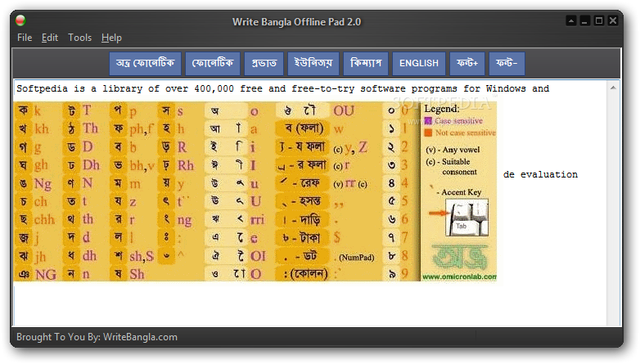Click the '(NumPad)' label in layout chart
640x364 pixels.
point(356,258)
